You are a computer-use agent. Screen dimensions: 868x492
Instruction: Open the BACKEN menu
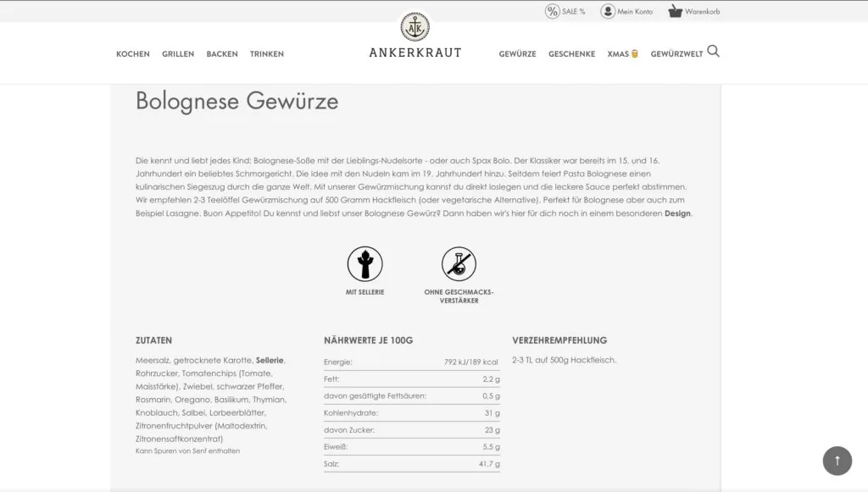222,53
